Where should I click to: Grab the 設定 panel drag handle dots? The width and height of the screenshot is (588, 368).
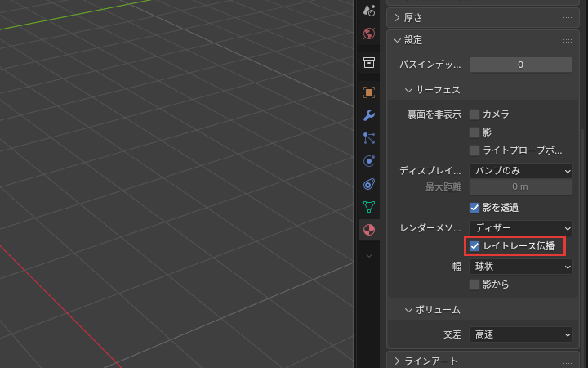pos(568,41)
